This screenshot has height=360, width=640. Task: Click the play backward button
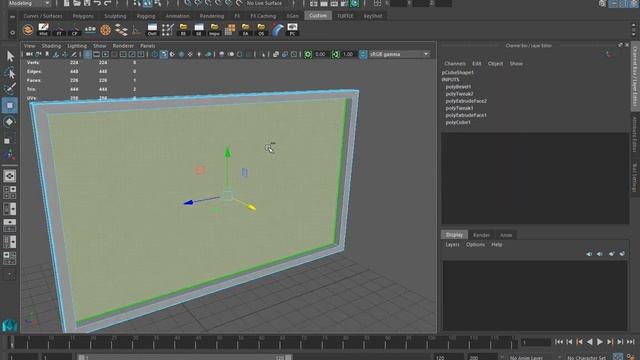[x=589, y=342]
